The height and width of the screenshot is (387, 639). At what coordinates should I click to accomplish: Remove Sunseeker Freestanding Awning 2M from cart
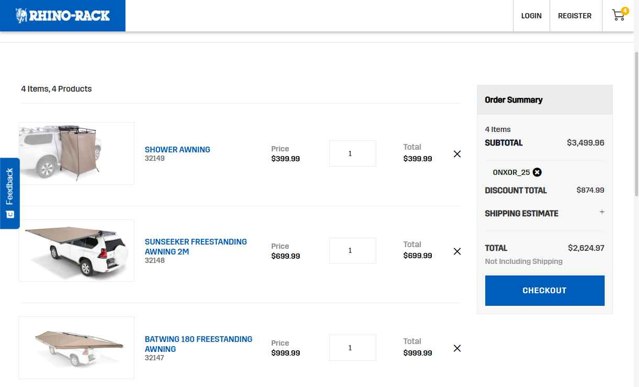(457, 251)
